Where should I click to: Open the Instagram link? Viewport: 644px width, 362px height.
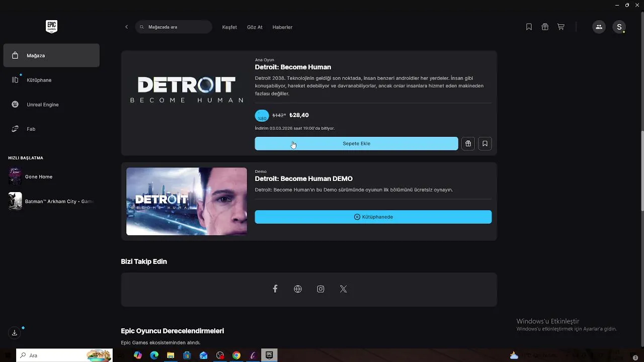point(320,289)
